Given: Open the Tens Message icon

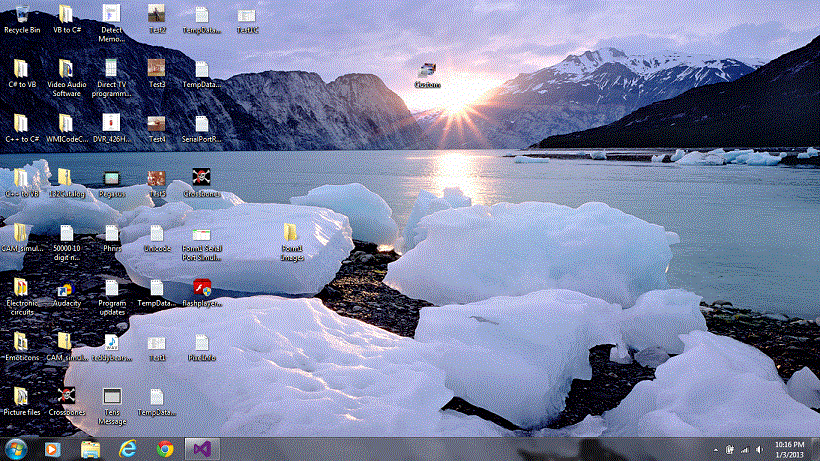Looking at the screenshot, I should [x=111, y=406].
